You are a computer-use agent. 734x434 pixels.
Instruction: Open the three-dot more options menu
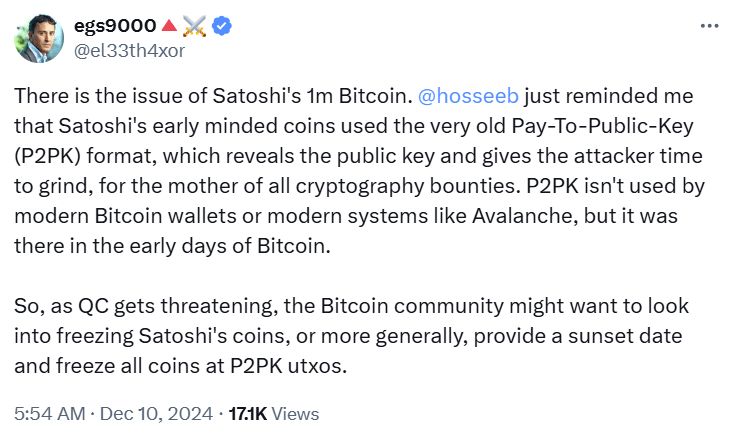[x=708, y=26]
